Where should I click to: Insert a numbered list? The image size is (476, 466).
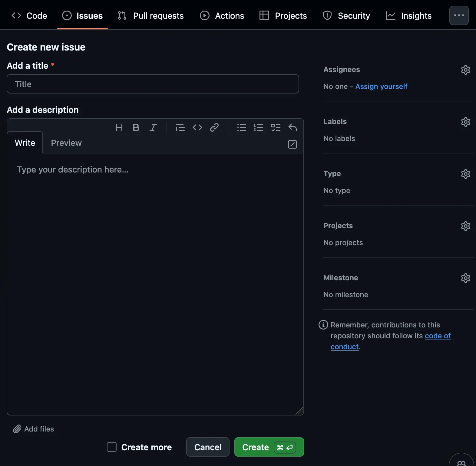pos(258,127)
